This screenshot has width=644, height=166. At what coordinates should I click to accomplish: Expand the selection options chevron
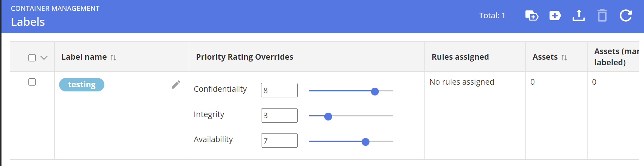pyautogui.click(x=44, y=57)
